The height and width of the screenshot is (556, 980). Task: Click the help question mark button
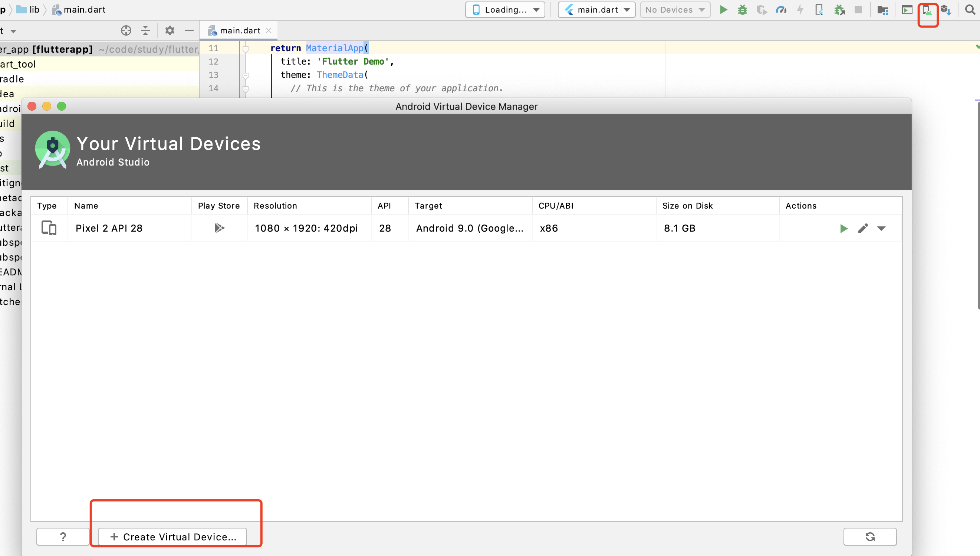point(63,537)
